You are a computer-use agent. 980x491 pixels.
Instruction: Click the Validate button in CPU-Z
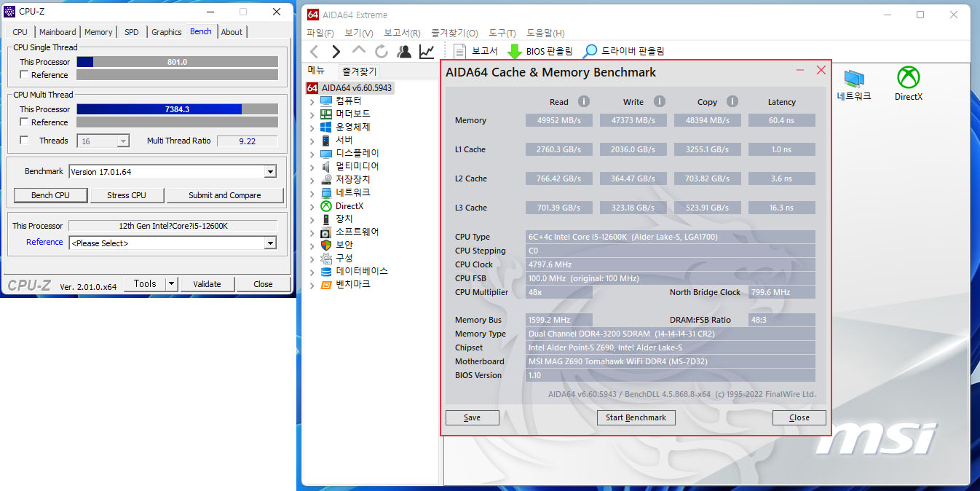[x=207, y=284]
